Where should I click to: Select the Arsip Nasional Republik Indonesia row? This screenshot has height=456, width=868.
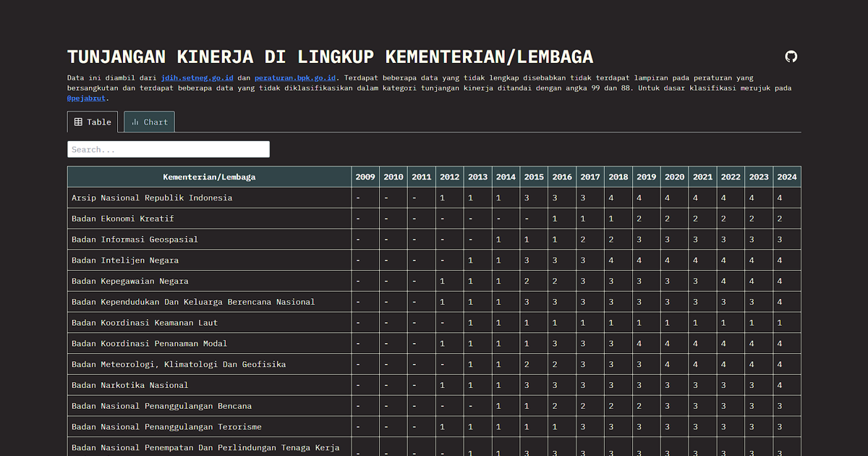[x=152, y=198]
